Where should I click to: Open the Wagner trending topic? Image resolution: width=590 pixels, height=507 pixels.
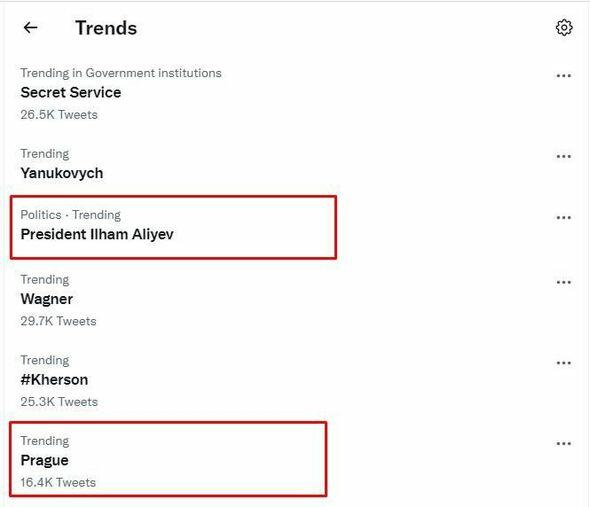coord(47,299)
